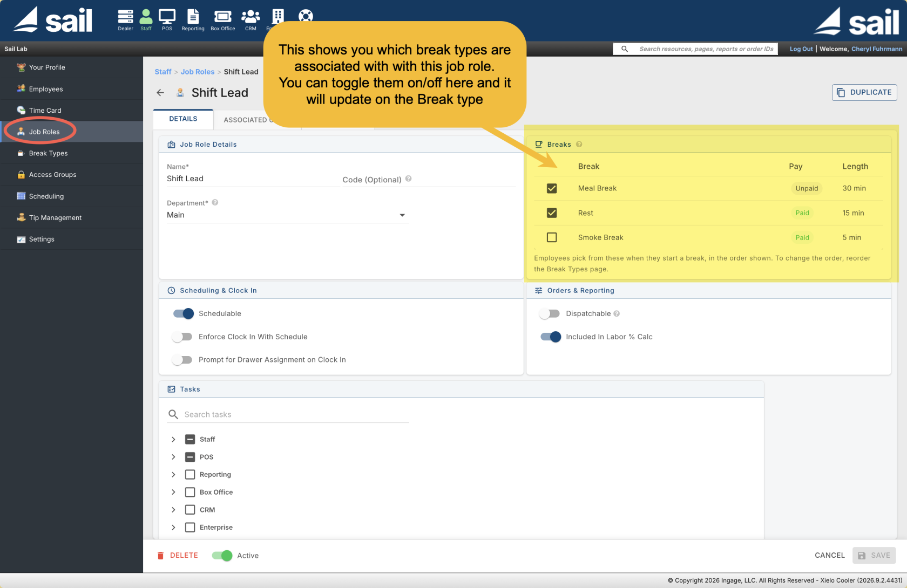Click the Access Groups lock icon
907x588 pixels.
21,175
